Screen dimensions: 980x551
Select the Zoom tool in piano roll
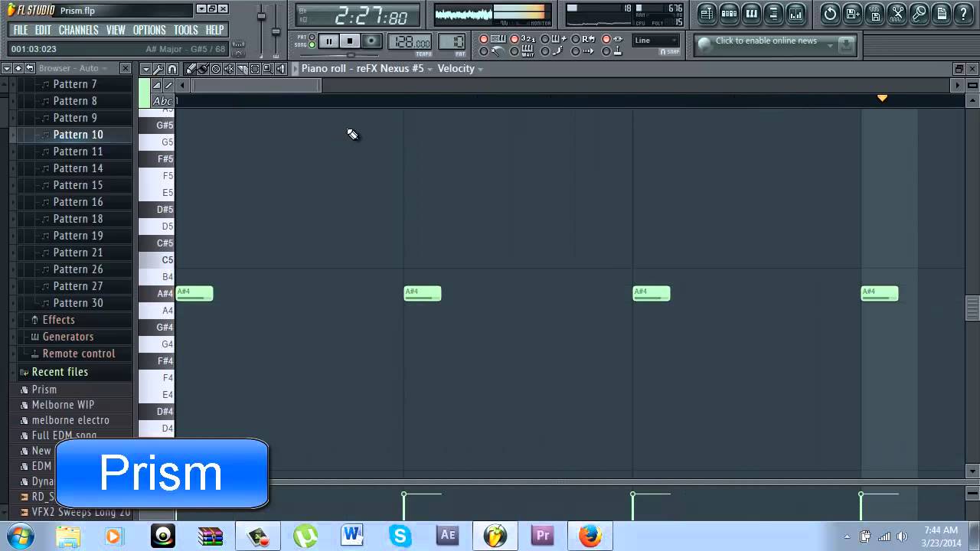click(267, 69)
